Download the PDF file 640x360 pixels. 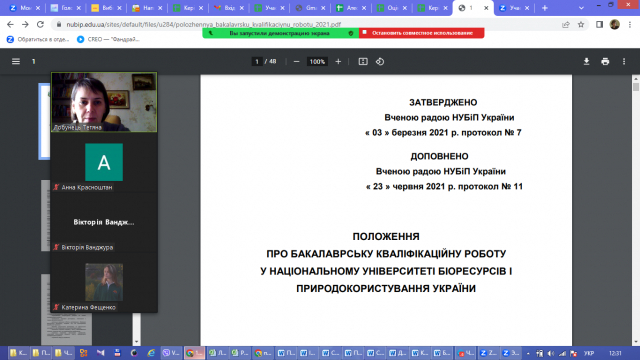587,62
